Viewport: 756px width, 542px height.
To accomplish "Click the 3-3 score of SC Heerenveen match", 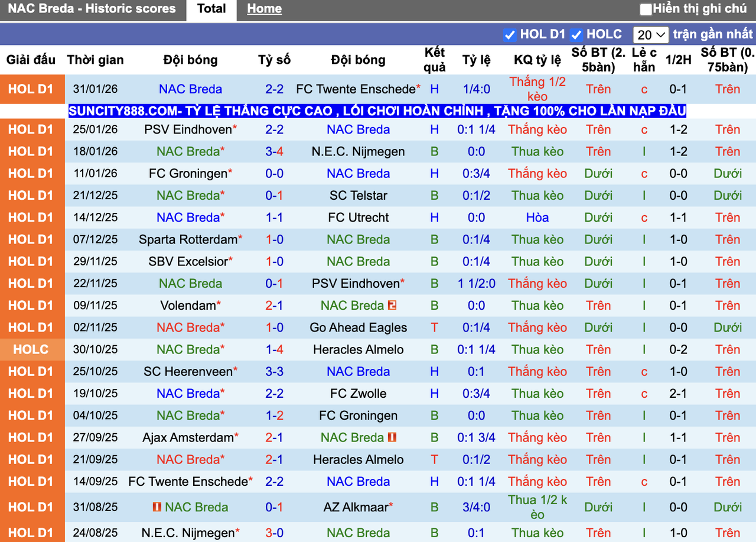I will click(274, 372).
